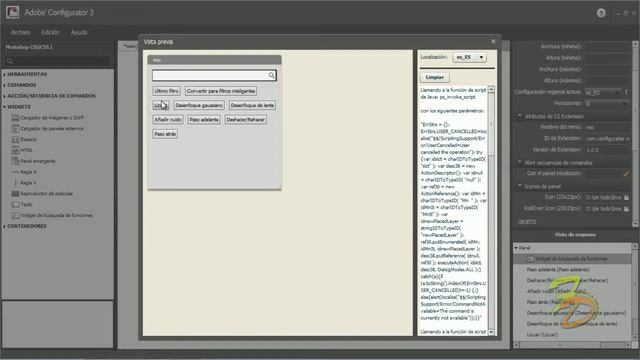The width and height of the screenshot is (640, 360).
Task: Collapse the Panel node in outline view
Action: [516, 248]
